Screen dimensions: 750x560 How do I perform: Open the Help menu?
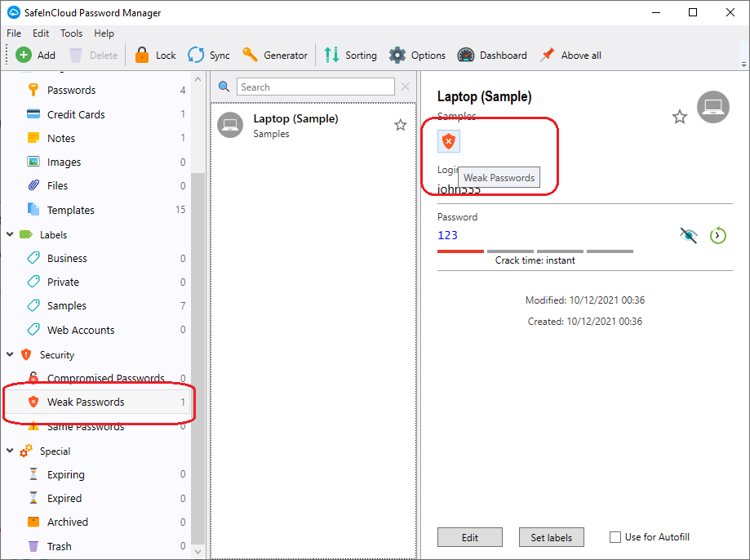tap(104, 33)
